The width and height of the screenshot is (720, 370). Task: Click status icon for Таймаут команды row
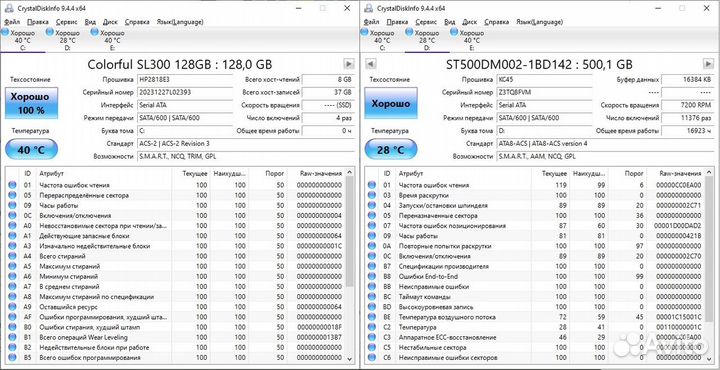pyautogui.click(x=371, y=297)
